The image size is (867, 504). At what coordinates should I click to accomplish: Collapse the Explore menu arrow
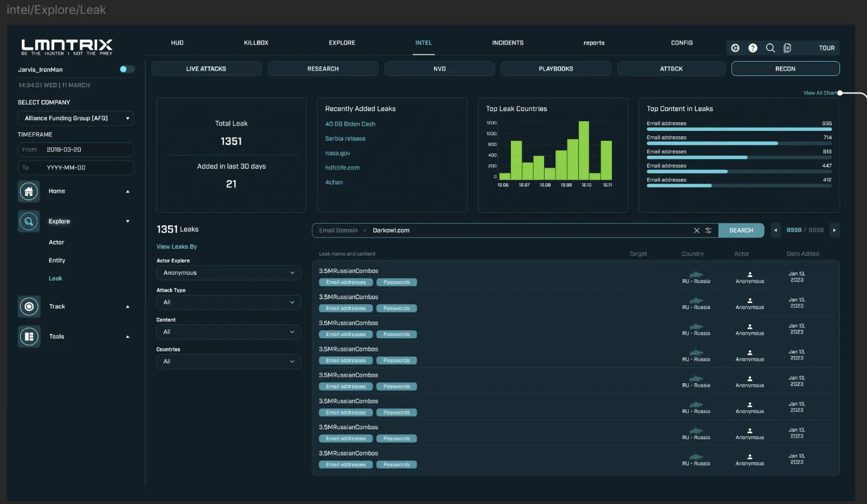pos(128,221)
